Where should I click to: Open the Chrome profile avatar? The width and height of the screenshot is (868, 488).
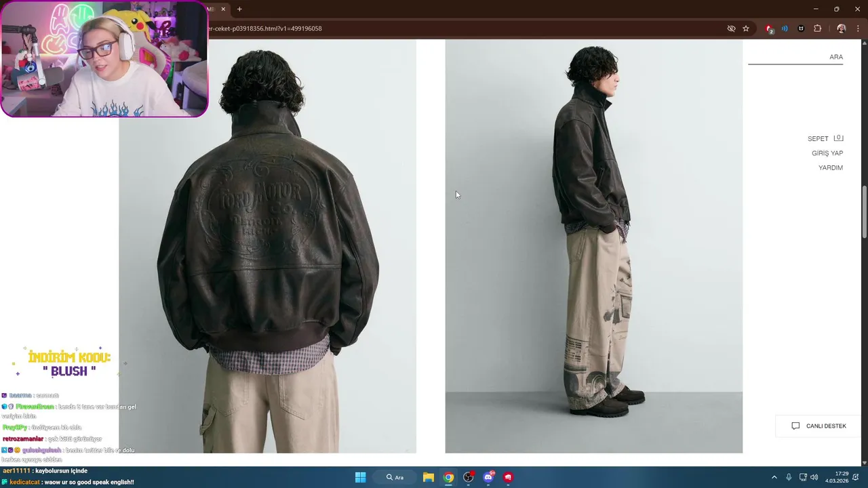coord(842,28)
